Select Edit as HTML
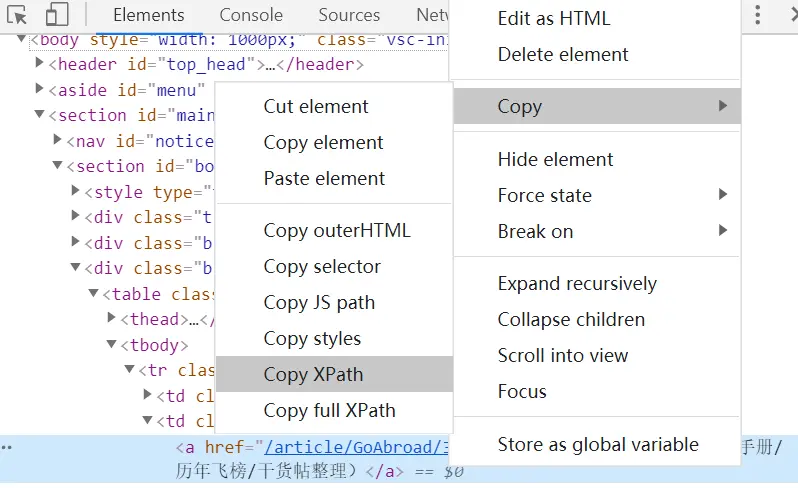The height and width of the screenshot is (488, 798). (x=553, y=19)
